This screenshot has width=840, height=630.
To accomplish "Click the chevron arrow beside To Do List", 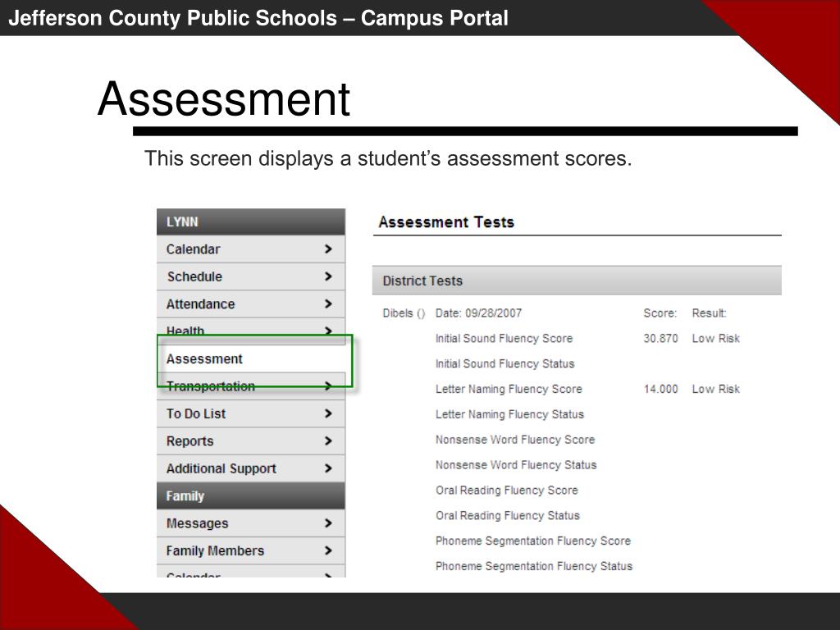I will coord(328,413).
